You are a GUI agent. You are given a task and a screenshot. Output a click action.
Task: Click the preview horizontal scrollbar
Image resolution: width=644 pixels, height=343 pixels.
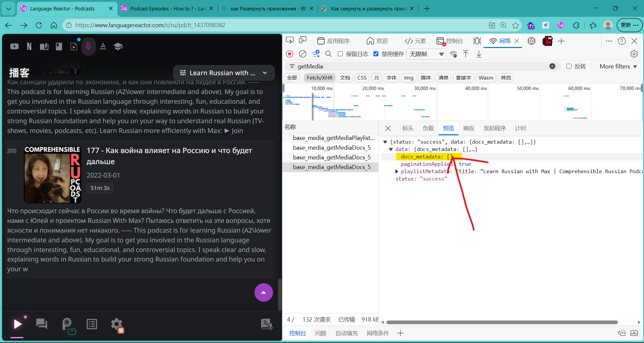(x=502, y=322)
